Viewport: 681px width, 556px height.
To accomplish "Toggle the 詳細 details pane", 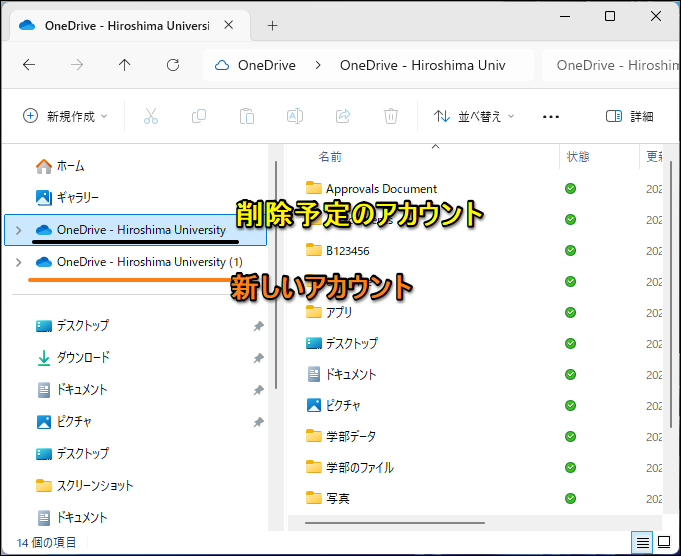I will tap(629, 116).
